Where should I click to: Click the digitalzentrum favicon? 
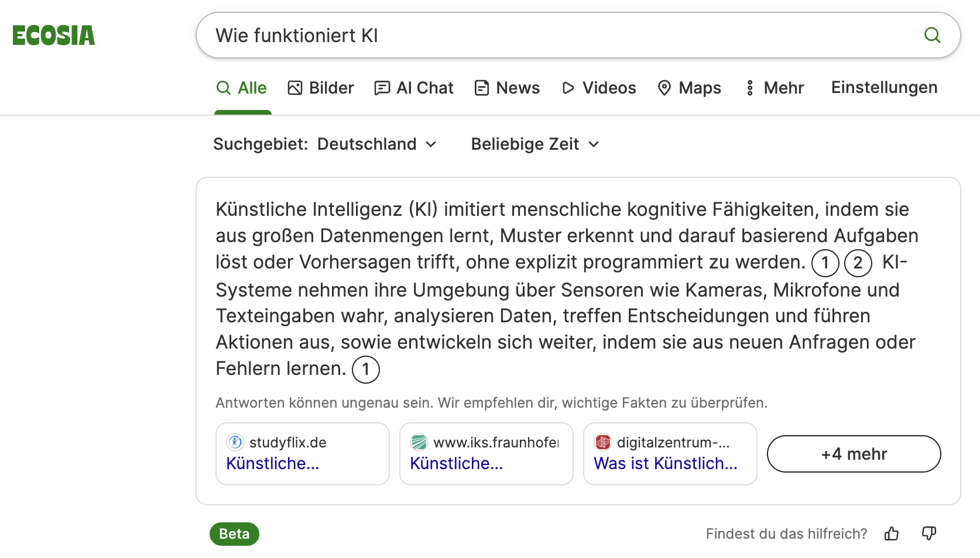[603, 442]
